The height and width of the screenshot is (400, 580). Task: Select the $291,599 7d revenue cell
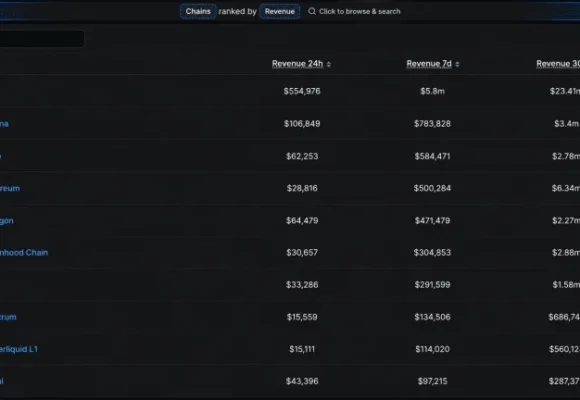(x=432, y=285)
